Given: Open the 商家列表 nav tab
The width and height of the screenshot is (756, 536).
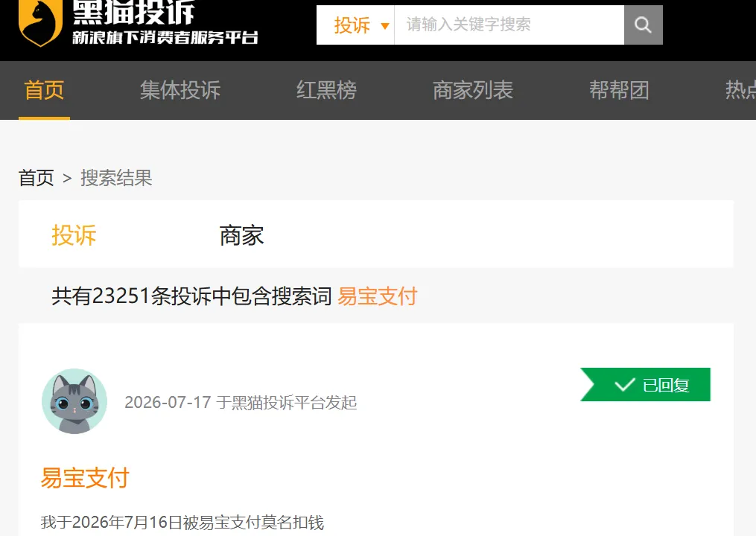Looking at the screenshot, I should pos(473,90).
